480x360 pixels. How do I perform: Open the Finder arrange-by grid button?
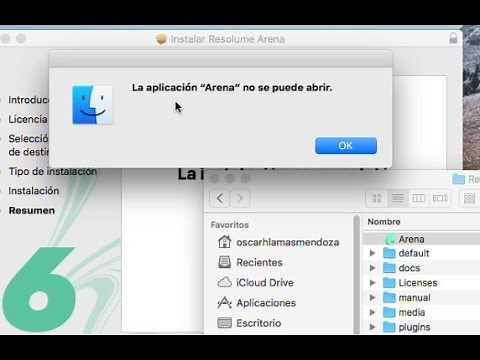(x=470, y=198)
